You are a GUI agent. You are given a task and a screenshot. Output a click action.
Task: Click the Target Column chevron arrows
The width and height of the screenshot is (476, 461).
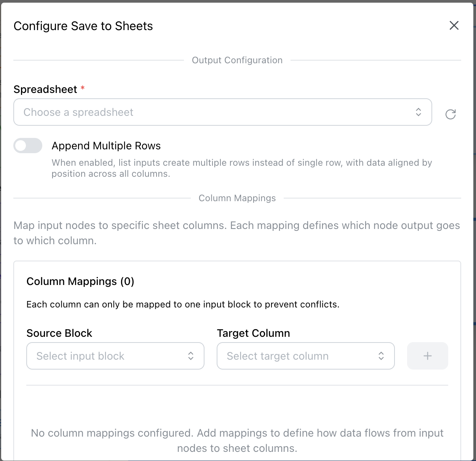381,356
